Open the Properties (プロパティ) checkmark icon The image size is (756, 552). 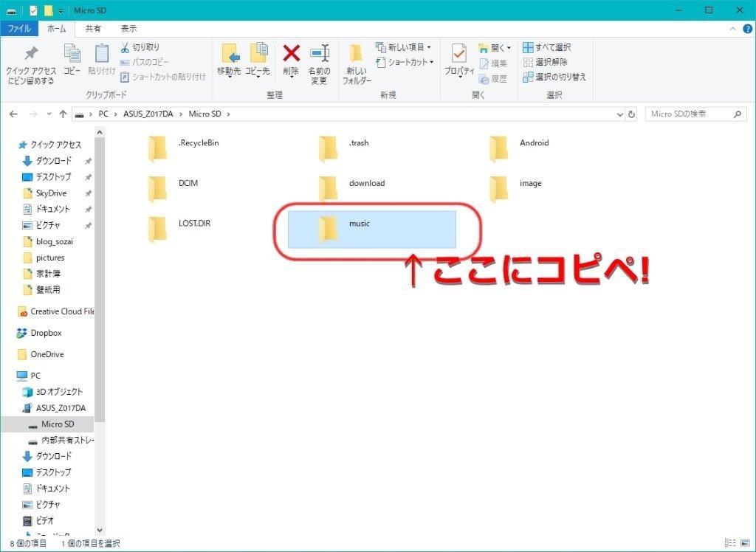coord(459,54)
